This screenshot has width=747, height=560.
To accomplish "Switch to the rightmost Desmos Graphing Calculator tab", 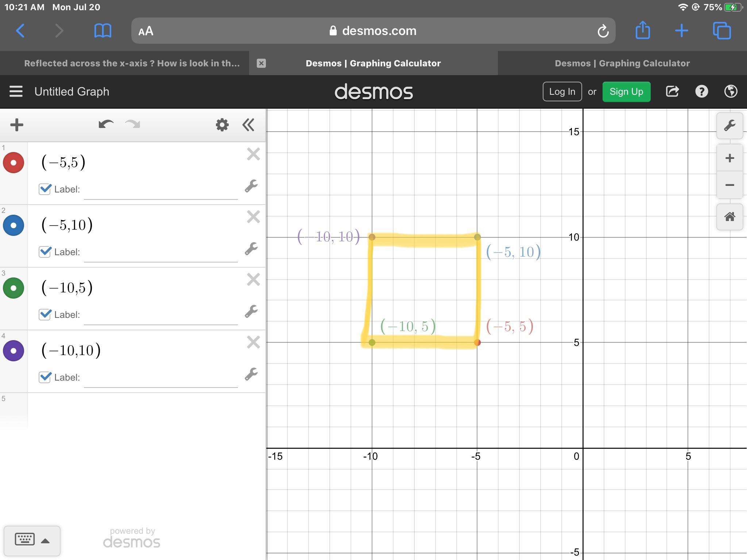I will 622,63.
